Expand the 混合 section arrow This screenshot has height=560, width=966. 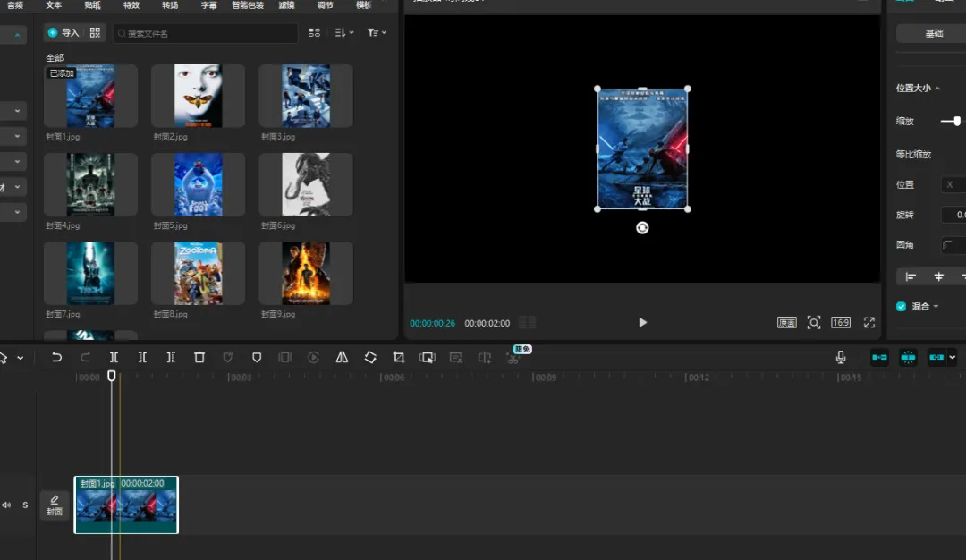936,306
